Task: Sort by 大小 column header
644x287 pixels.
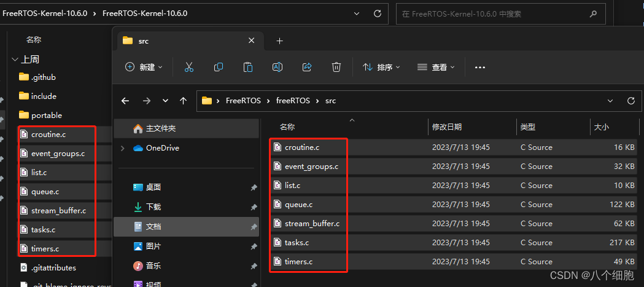Action: coord(601,127)
